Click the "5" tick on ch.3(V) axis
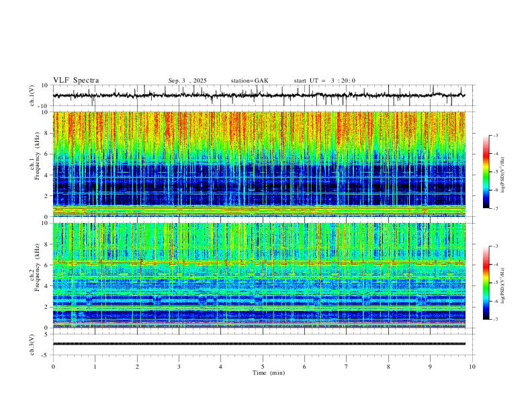The image size is (532, 411). 47,334
